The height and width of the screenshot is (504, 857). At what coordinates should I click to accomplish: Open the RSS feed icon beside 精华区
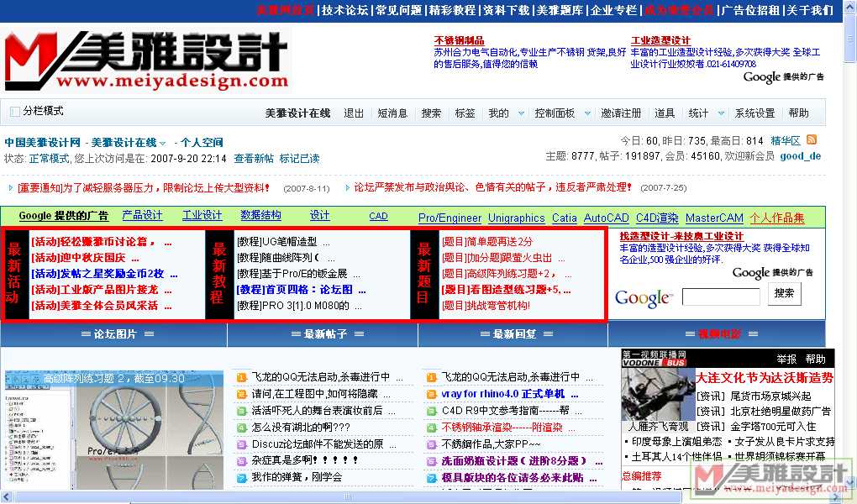pyautogui.click(x=812, y=140)
